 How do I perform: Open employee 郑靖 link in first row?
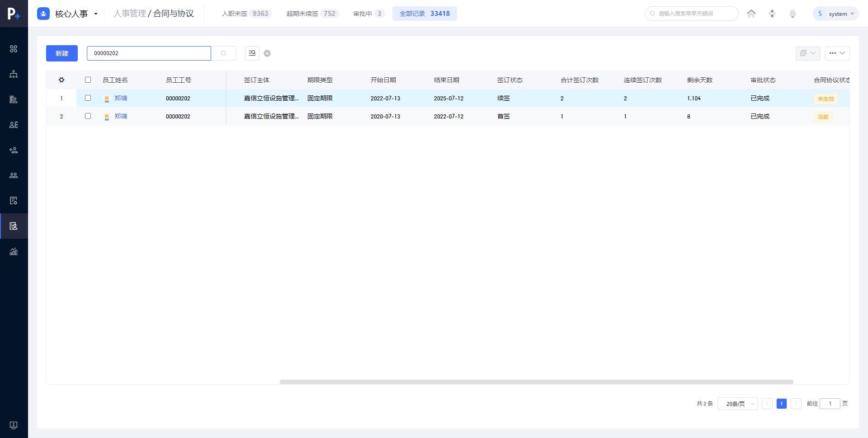pos(121,98)
